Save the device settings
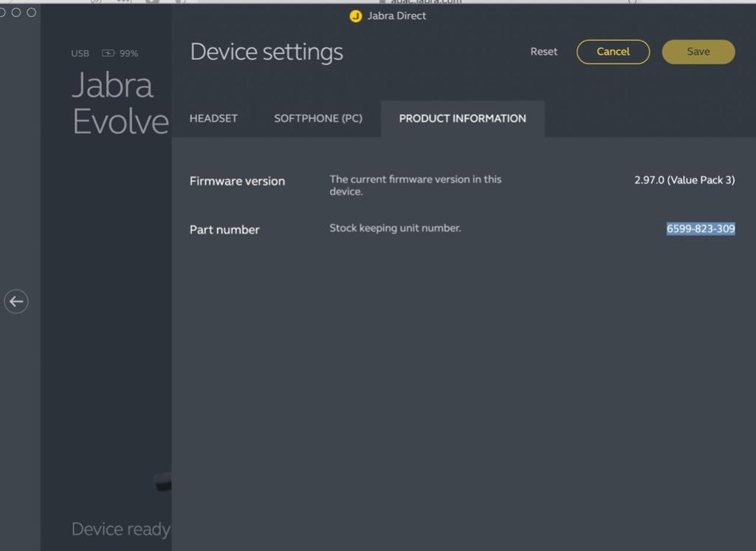Viewport: 756px width, 551px height. [x=698, y=52]
